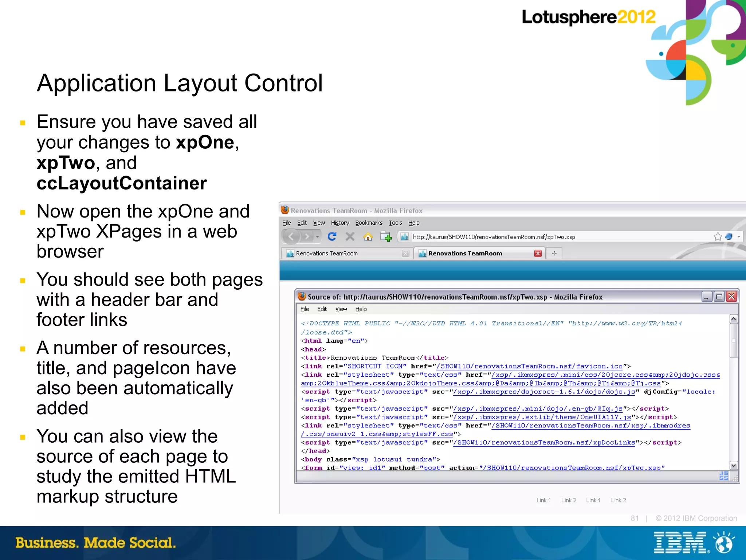Viewport: 746px width, 560px height.
Task: Click the Firefox logo in main window title
Action: pos(285,210)
